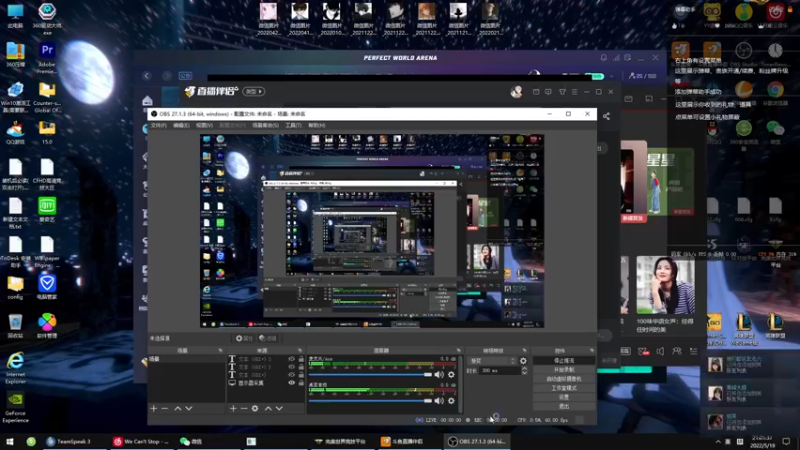Adjust the 桌面音频 volume slider
This screenshot has width=800, height=450.
tap(370, 401)
